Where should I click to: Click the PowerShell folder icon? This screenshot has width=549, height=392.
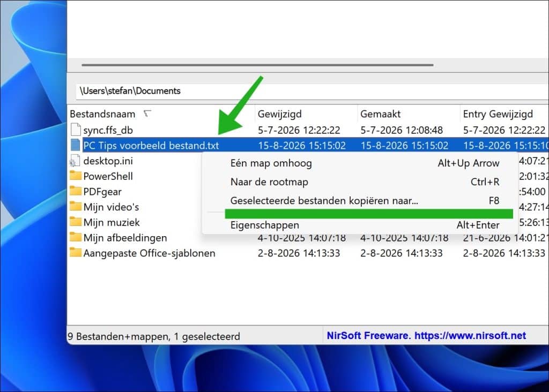pyautogui.click(x=75, y=176)
